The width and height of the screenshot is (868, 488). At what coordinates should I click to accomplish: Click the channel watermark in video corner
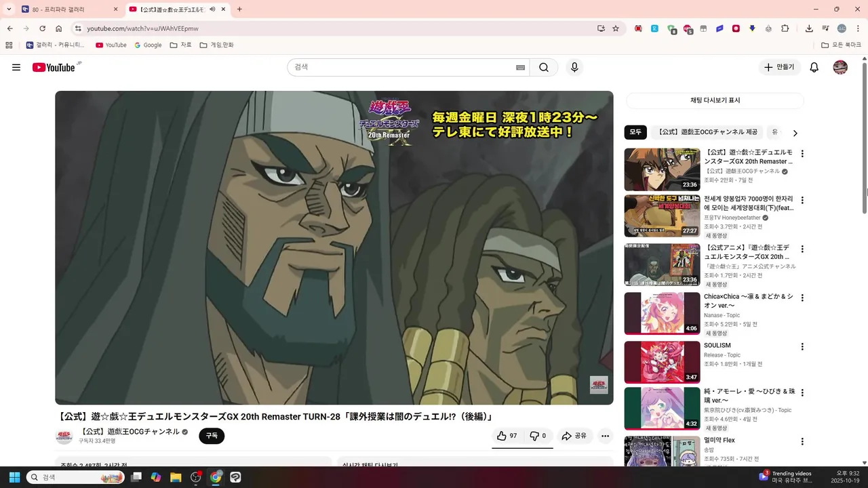(x=599, y=385)
